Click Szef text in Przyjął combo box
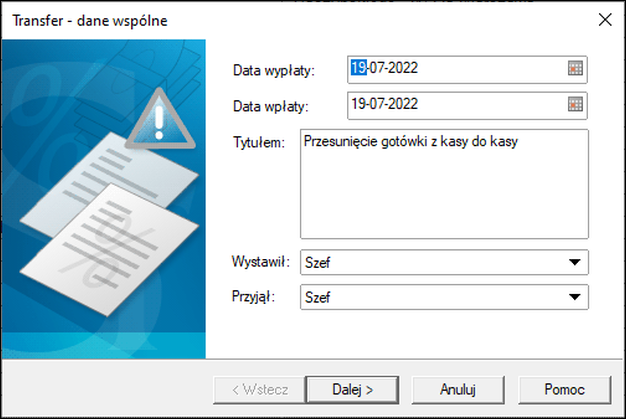Screen dimensions: 626x419 pos(317,297)
